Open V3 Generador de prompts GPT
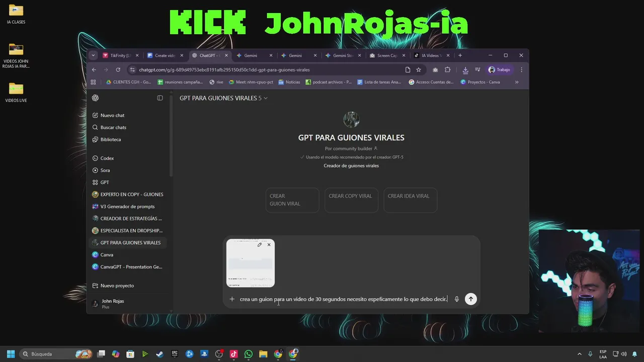644x362 pixels. [x=128, y=207]
